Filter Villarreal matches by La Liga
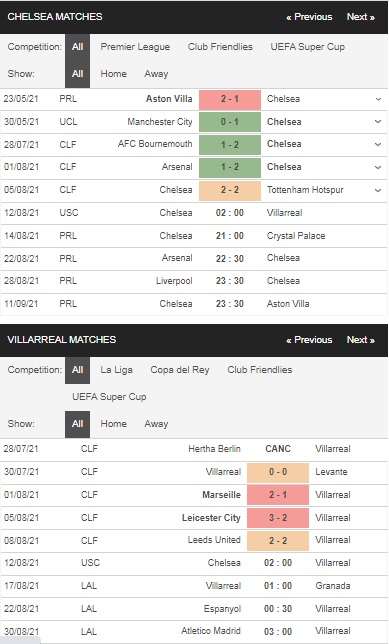The width and height of the screenshot is (389, 644). coord(116,370)
